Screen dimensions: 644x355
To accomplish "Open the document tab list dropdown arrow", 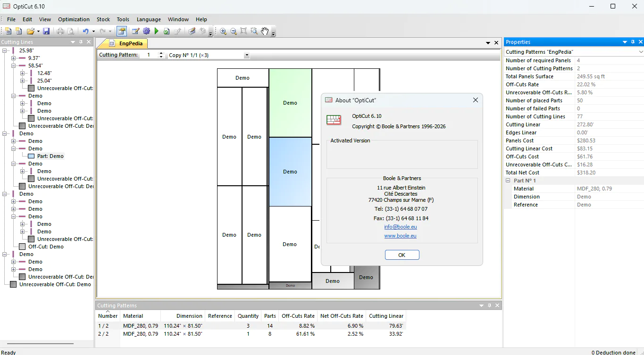I will click(488, 43).
